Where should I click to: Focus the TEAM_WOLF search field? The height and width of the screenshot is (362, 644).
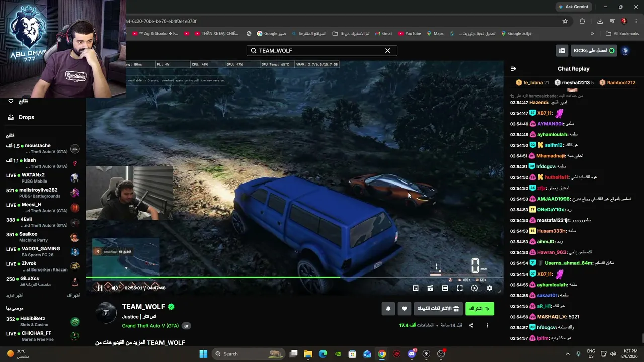tap(322, 51)
